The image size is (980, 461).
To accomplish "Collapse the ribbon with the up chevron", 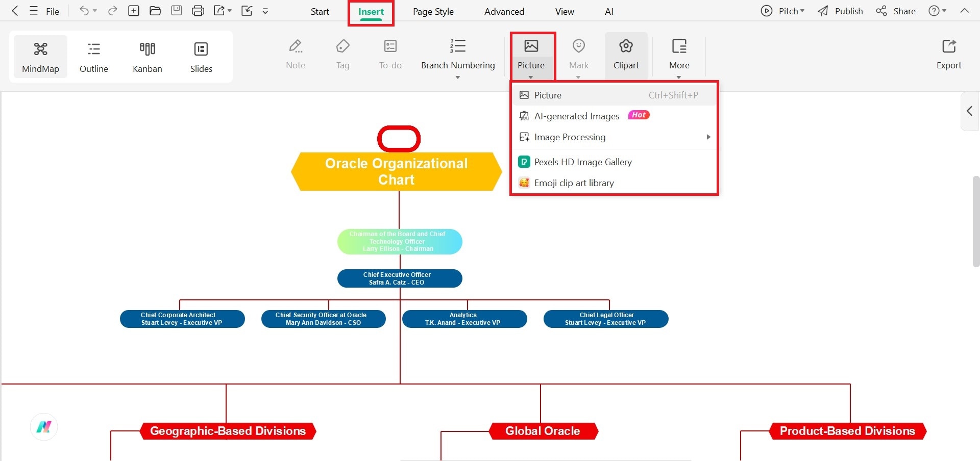I will (964, 11).
